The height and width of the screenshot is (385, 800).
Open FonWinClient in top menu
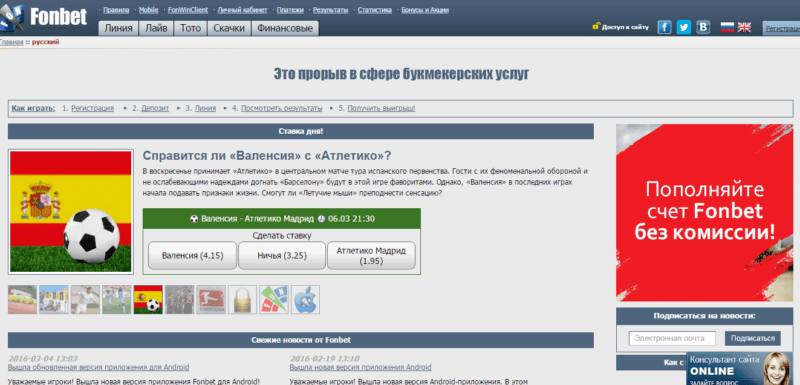pos(188,10)
